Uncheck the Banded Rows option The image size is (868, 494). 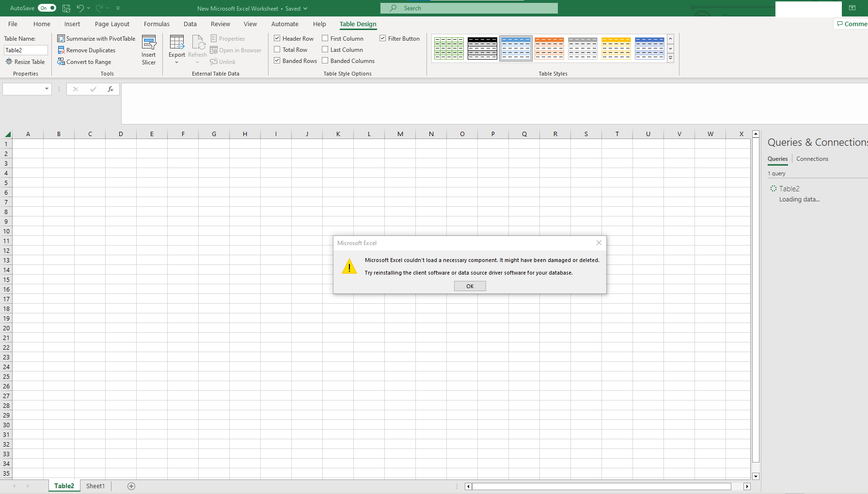click(277, 61)
